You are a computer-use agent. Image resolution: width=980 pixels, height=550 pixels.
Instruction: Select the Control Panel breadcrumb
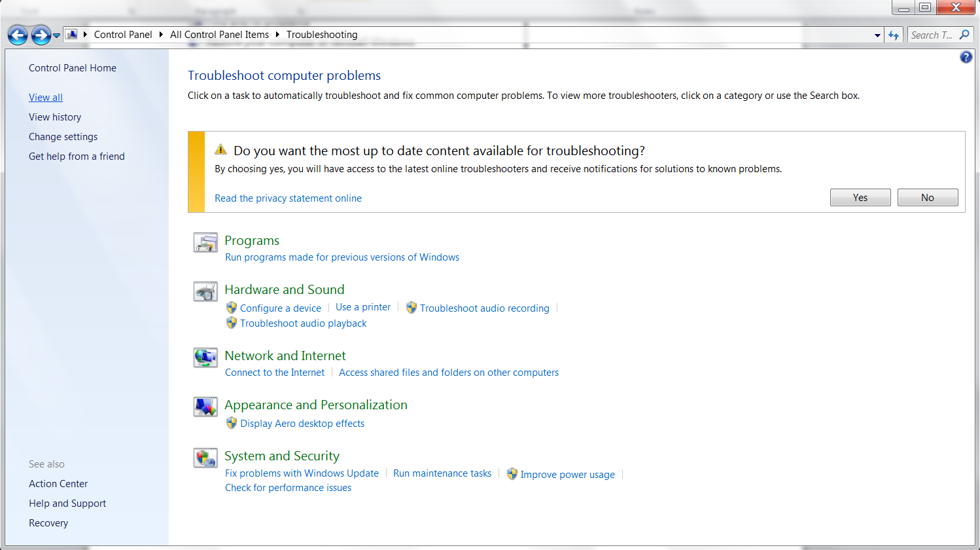(x=123, y=35)
